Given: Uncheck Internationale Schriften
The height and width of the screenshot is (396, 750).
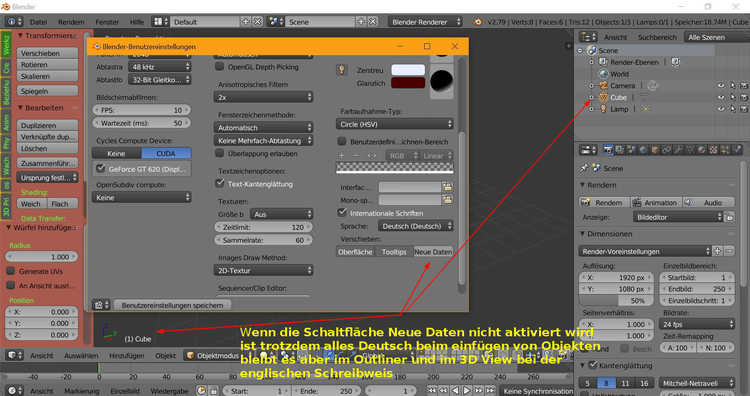Looking at the screenshot, I should click(x=342, y=212).
